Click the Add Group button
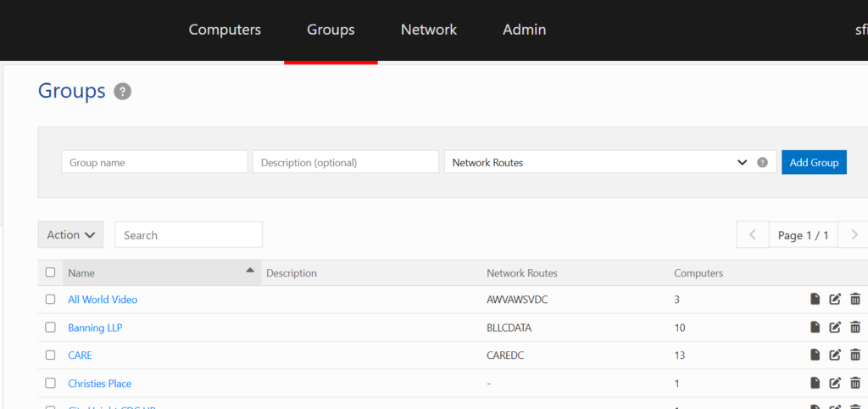 click(x=814, y=163)
